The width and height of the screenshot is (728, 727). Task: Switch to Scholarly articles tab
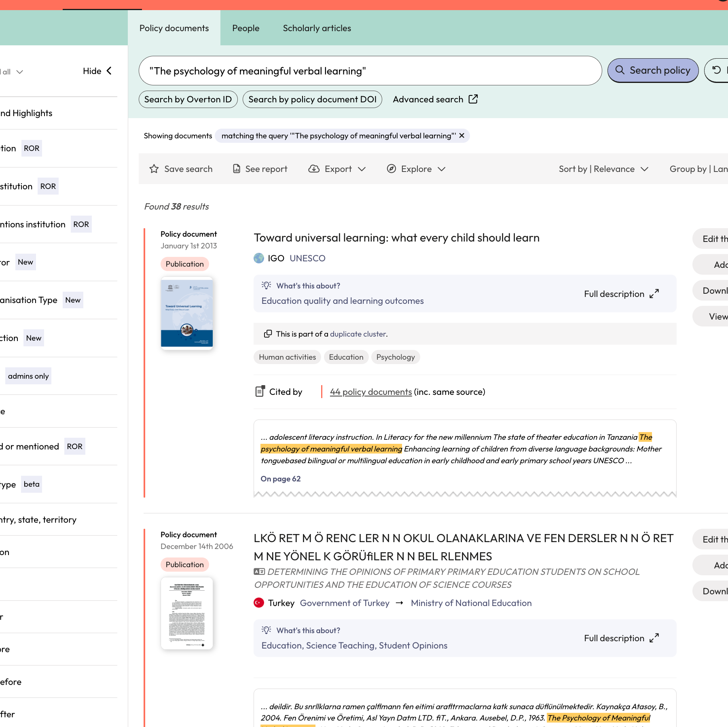[x=317, y=28]
